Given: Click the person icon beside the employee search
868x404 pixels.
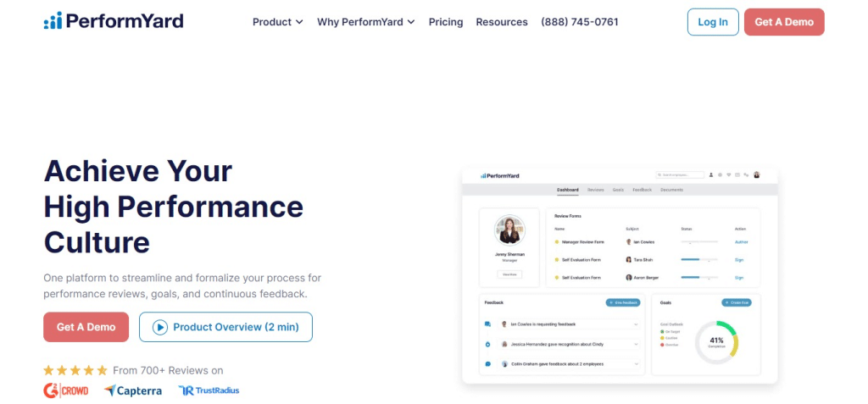Looking at the screenshot, I should (x=711, y=174).
